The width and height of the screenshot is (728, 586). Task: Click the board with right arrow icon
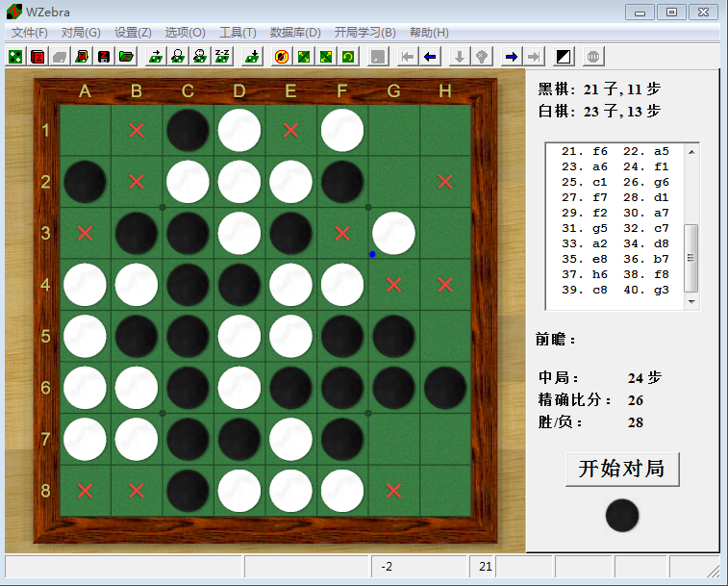pyautogui.click(x=156, y=57)
